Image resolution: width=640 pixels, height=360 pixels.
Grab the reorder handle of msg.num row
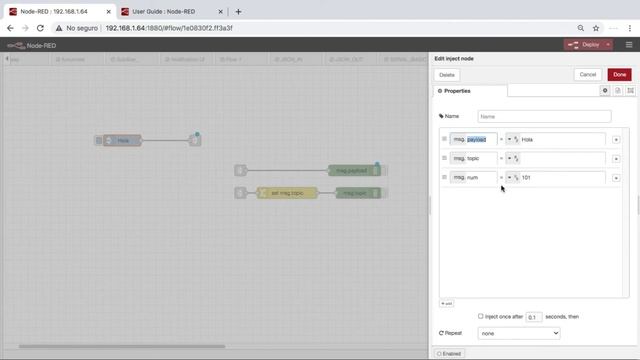click(x=444, y=178)
